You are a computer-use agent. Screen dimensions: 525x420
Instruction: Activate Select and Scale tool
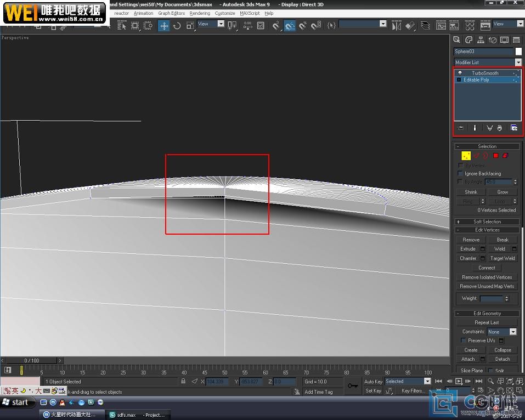tap(190, 26)
